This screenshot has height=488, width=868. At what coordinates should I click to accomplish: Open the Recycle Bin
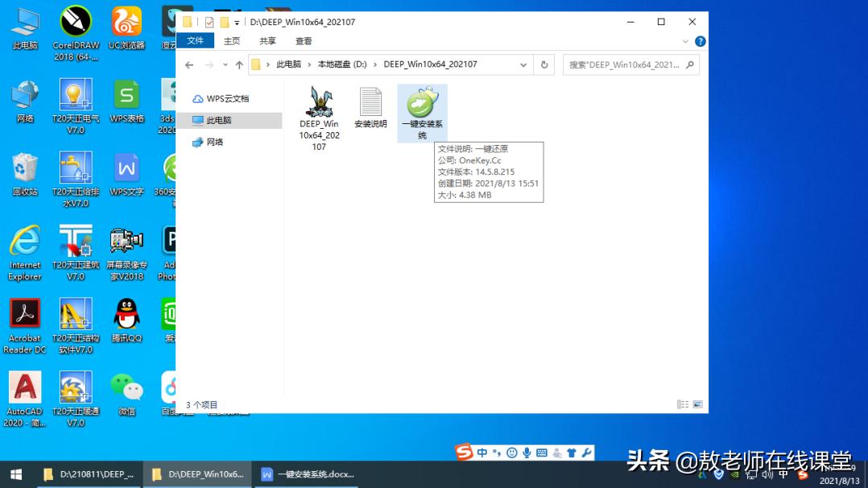[24, 169]
